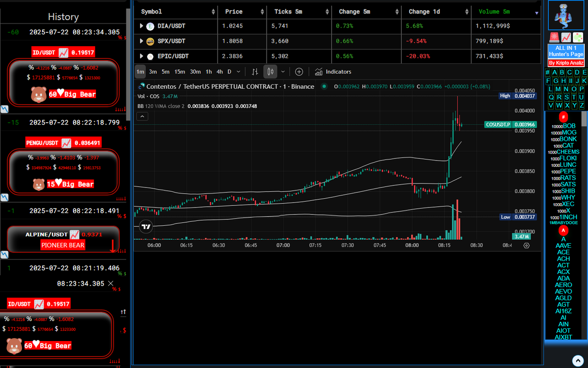Image resolution: width=588 pixels, height=368 pixels.
Task: Sort table by Change 5m column
Action: click(366, 11)
